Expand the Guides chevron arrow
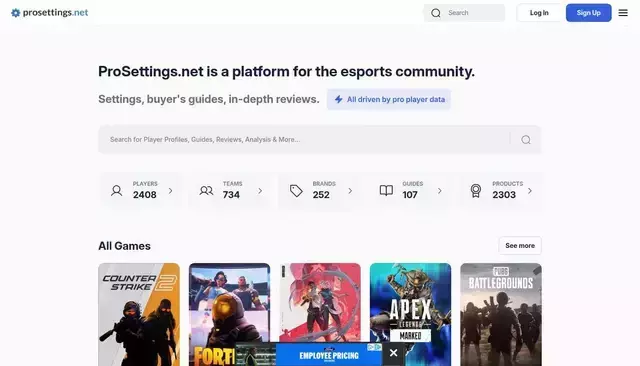The image size is (640, 366). pyautogui.click(x=440, y=191)
